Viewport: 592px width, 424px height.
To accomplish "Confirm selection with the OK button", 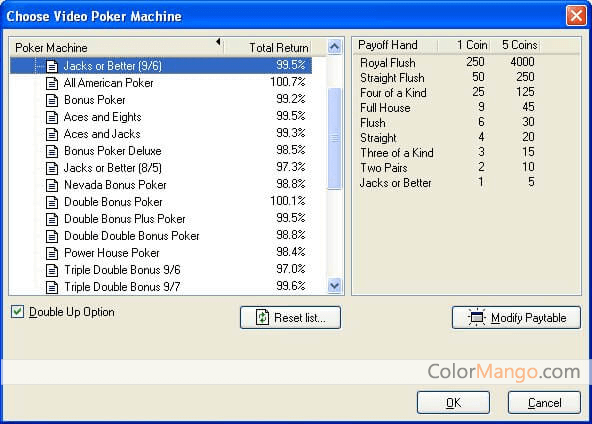I will pyautogui.click(x=453, y=402).
